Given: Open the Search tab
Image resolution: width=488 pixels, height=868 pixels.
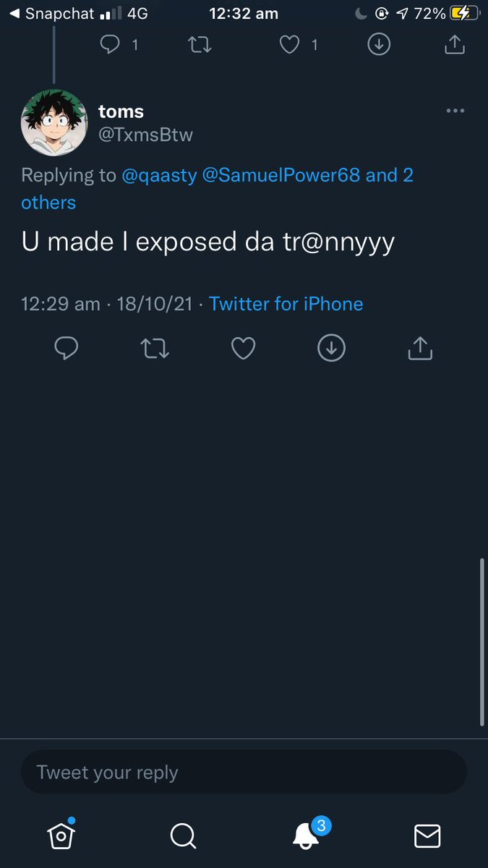Looking at the screenshot, I should [183, 836].
